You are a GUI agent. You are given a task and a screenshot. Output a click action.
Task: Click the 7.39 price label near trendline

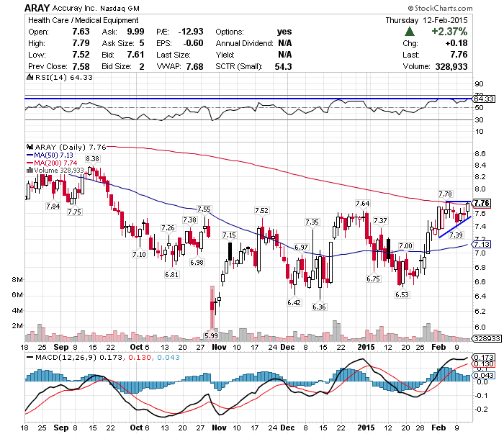click(456, 235)
